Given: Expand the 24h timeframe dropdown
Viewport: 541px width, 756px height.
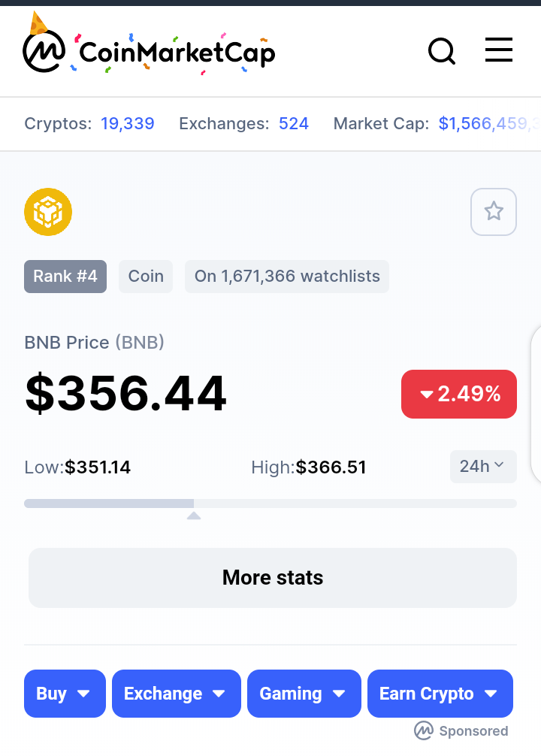Looking at the screenshot, I should (483, 466).
